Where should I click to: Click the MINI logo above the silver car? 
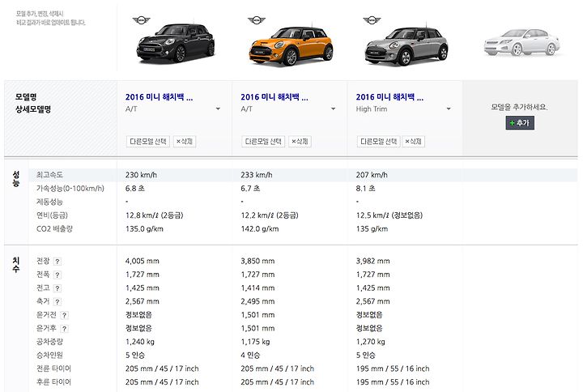click(372, 20)
